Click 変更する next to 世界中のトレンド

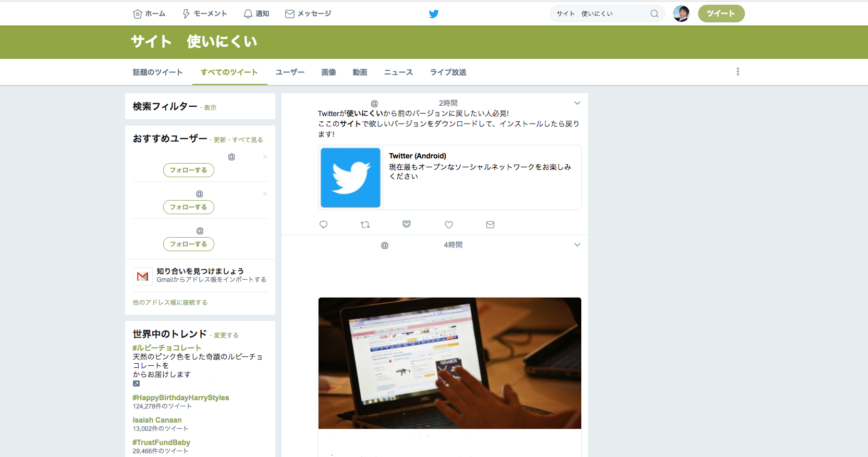click(x=226, y=335)
